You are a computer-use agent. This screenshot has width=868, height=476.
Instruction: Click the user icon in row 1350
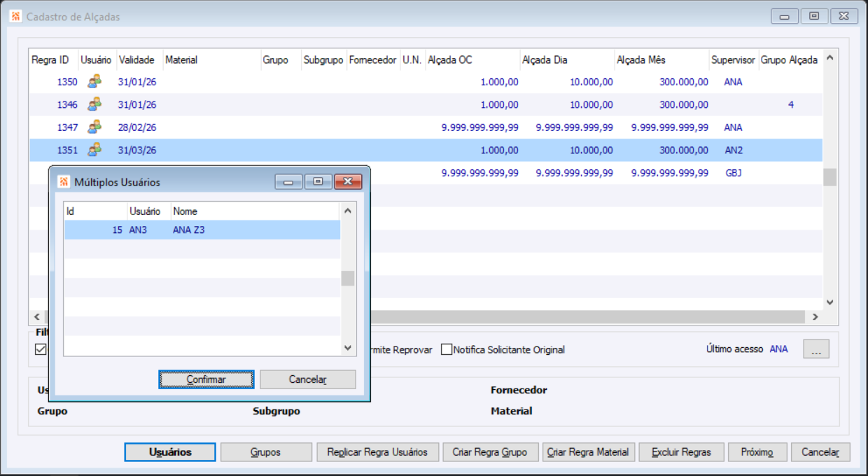(x=94, y=82)
